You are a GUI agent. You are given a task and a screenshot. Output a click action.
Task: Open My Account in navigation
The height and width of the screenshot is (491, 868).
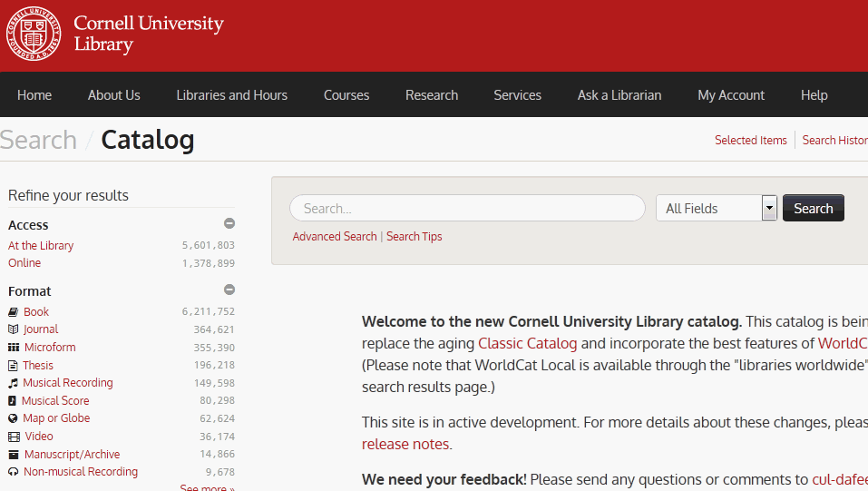731,95
